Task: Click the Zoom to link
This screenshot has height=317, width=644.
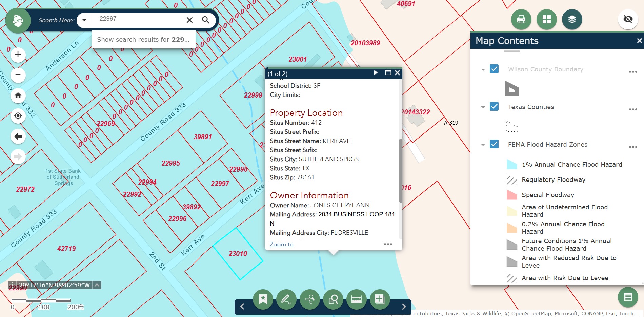Action: [x=281, y=244]
